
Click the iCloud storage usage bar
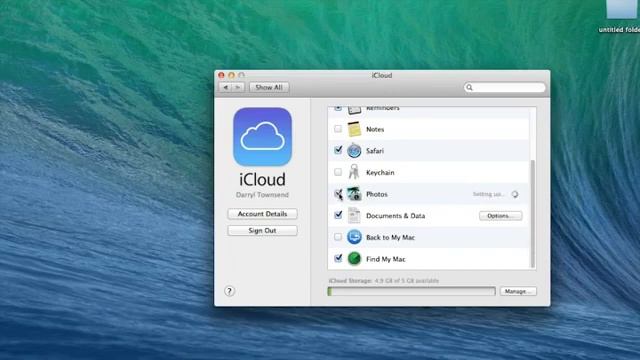pos(411,291)
